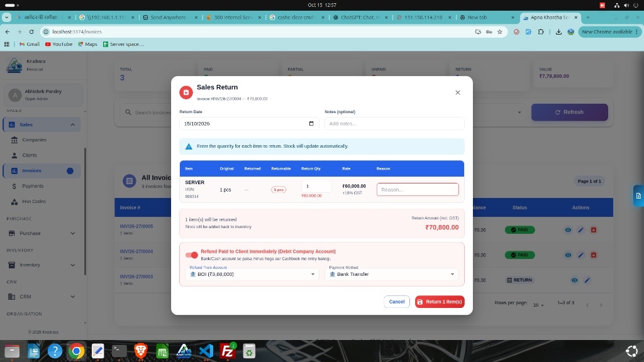Reload the browser page
The width and height of the screenshot is (644, 362).
coord(31,31)
